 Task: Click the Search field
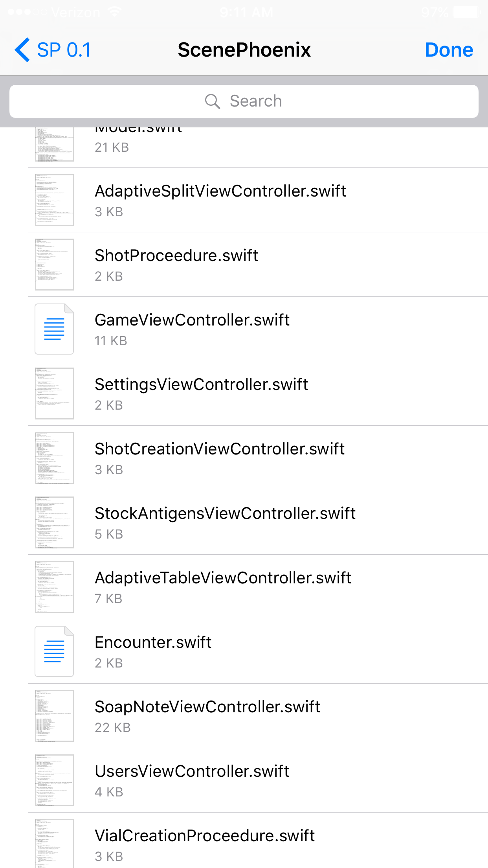point(244,101)
